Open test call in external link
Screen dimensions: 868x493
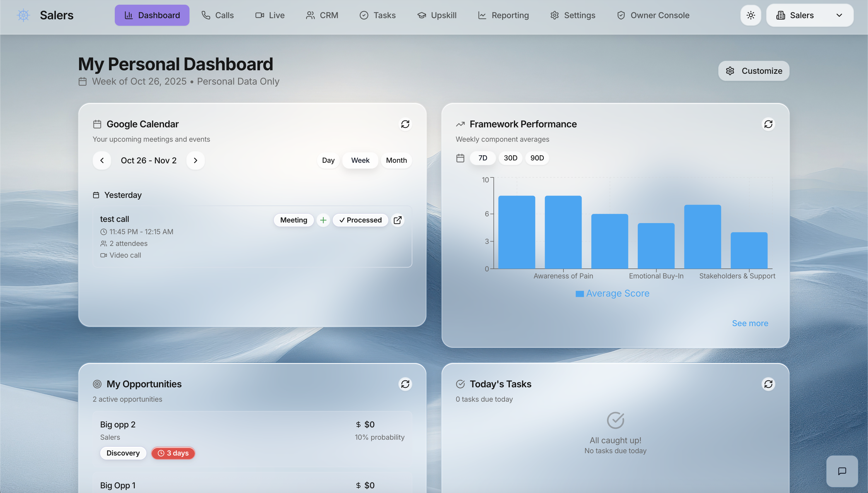click(x=398, y=220)
